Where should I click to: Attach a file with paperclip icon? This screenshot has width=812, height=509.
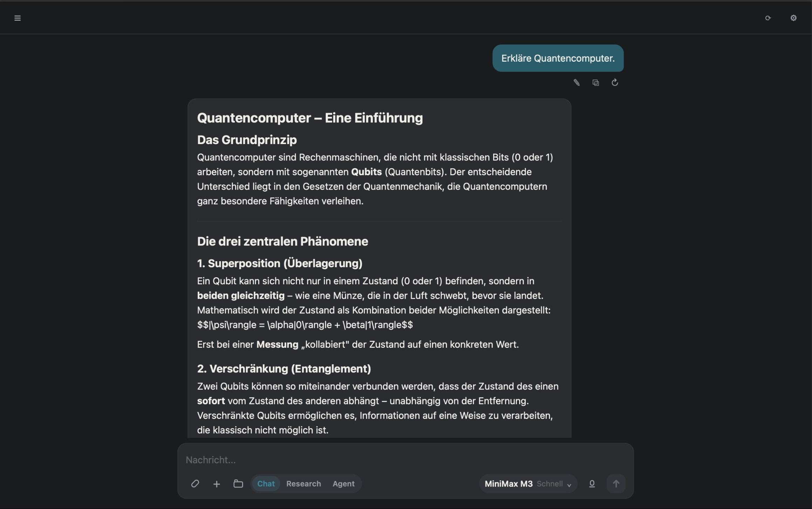pyautogui.click(x=195, y=484)
